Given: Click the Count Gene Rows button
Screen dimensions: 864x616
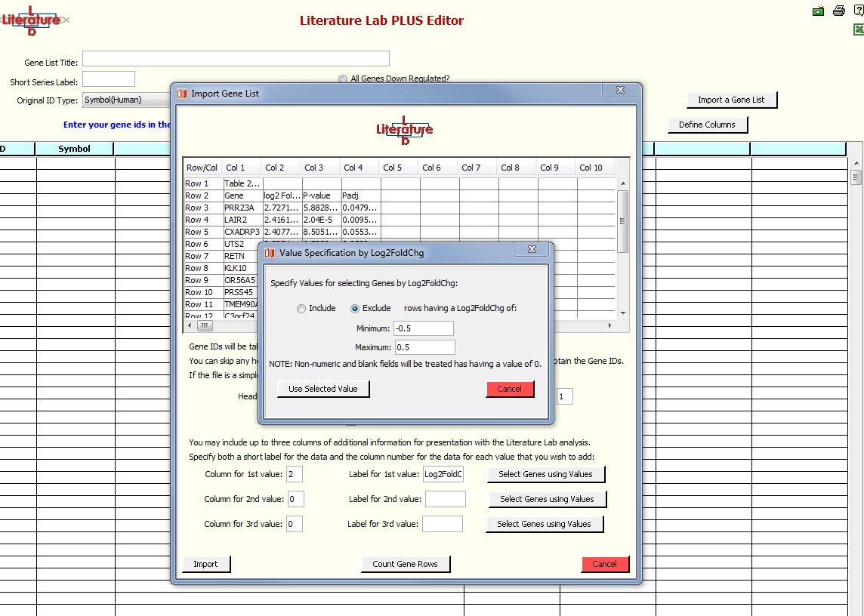Looking at the screenshot, I should pyautogui.click(x=405, y=564).
